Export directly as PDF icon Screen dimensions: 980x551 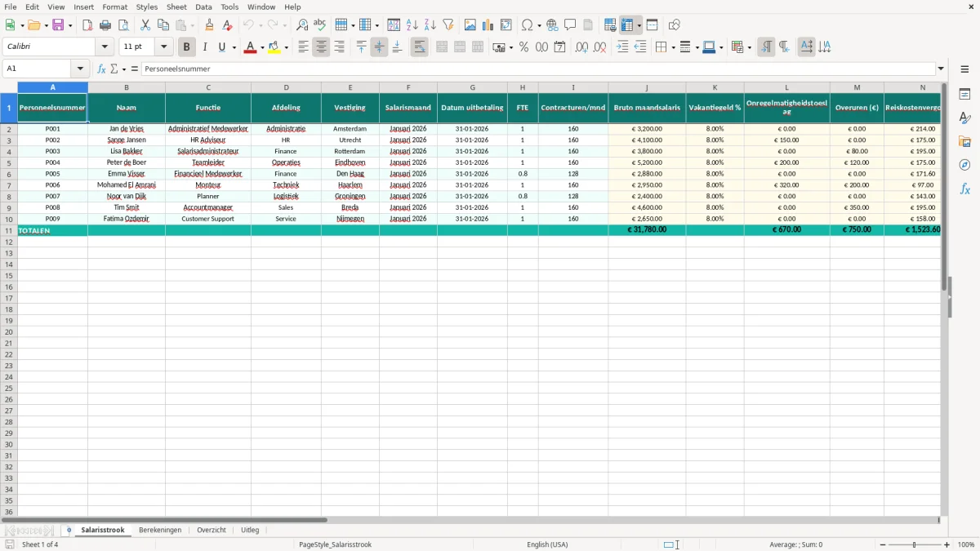click(87, 25)
